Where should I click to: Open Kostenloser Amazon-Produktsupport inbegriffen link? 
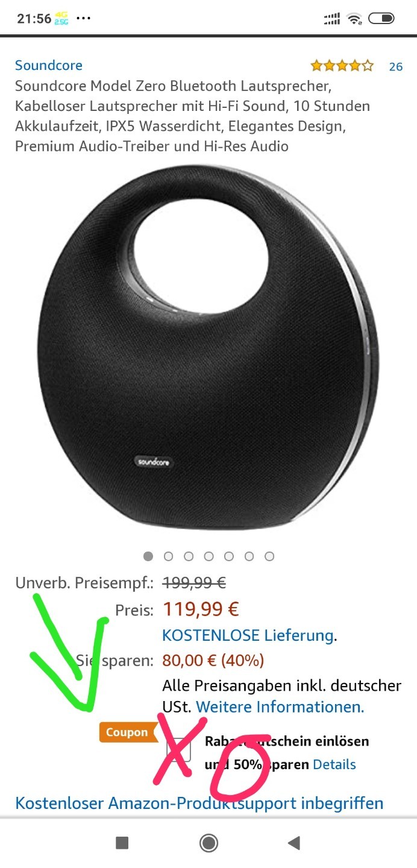[x=199, y=804]
